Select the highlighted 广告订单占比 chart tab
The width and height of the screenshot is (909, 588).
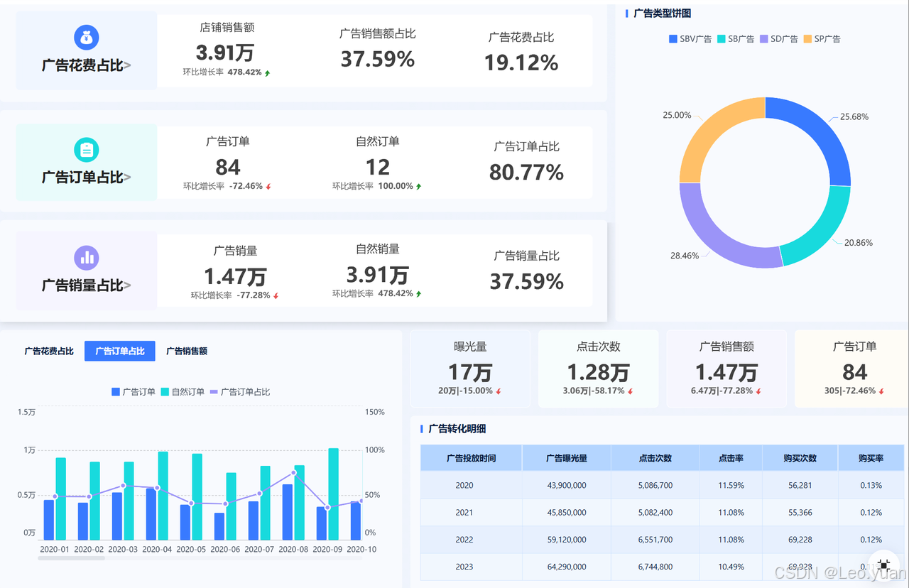120,351
